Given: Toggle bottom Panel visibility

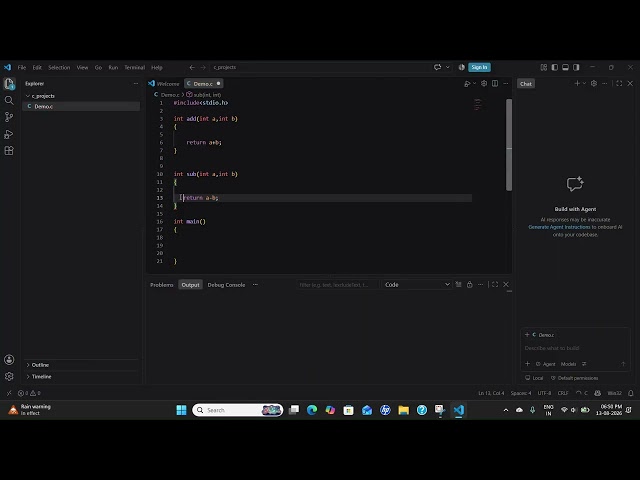Looking at the screenshot, I should 565,67.
